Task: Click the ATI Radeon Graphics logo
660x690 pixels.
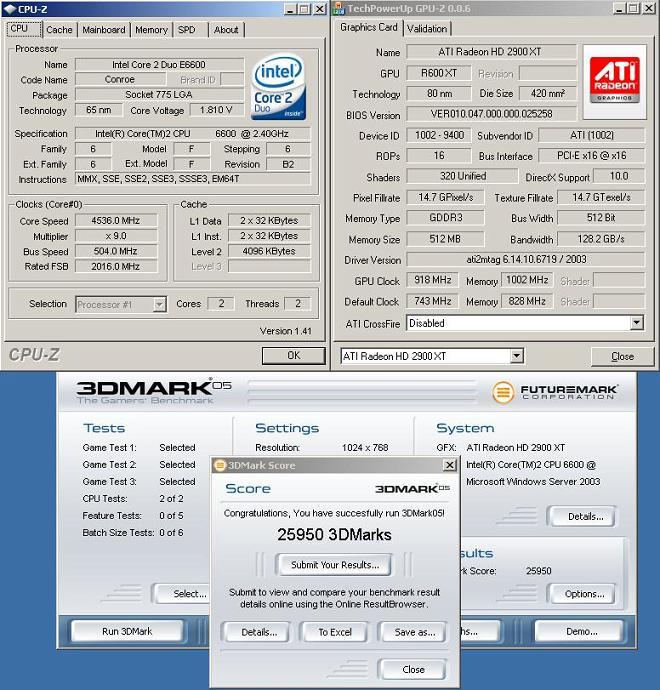Action: [x=615, y=81]
